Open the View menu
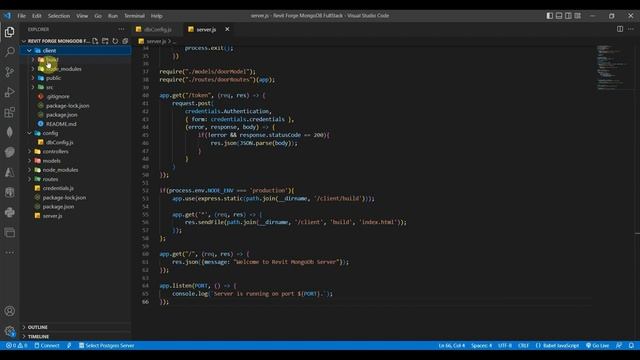 [82, 16]
